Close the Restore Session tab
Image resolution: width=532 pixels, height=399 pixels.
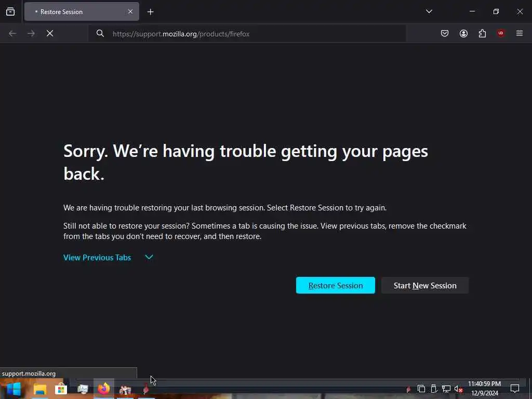(130, 11)
